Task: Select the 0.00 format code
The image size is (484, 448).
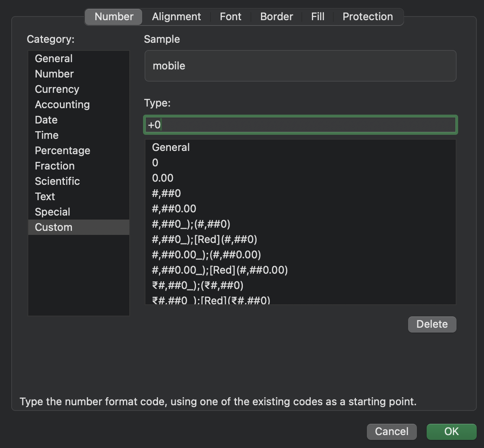Action: click(x=163, y=178)
